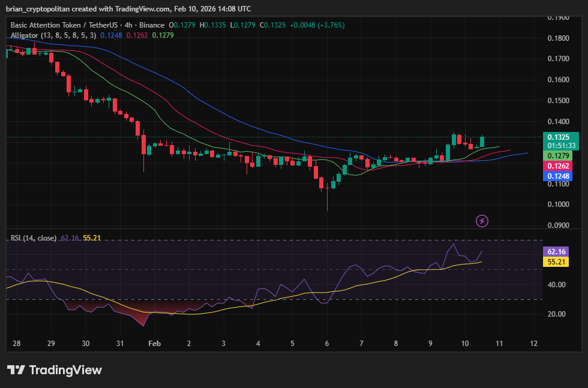Click the date label 6 on time axis
This screenshot has width=588, height=388.
pos(327,344)
